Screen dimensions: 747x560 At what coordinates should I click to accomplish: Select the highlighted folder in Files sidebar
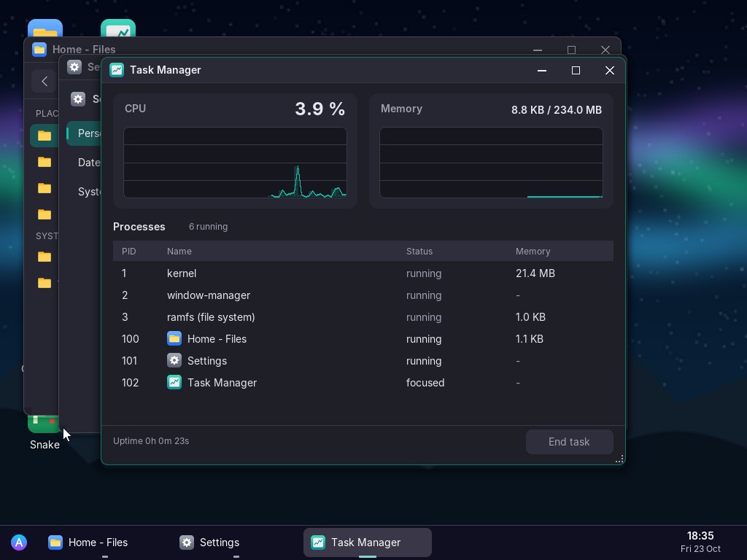point(44,136)
